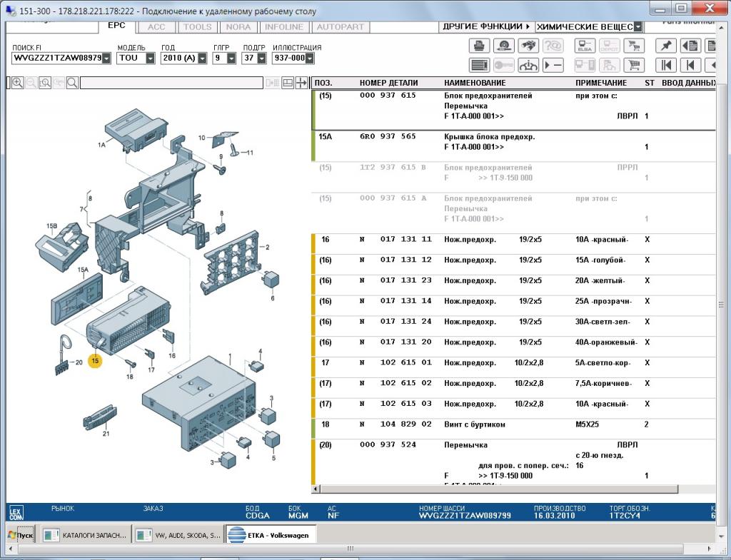Open the vehicle info car icon
This screenshot has height=560, width=731.
[x=528, y=65]
